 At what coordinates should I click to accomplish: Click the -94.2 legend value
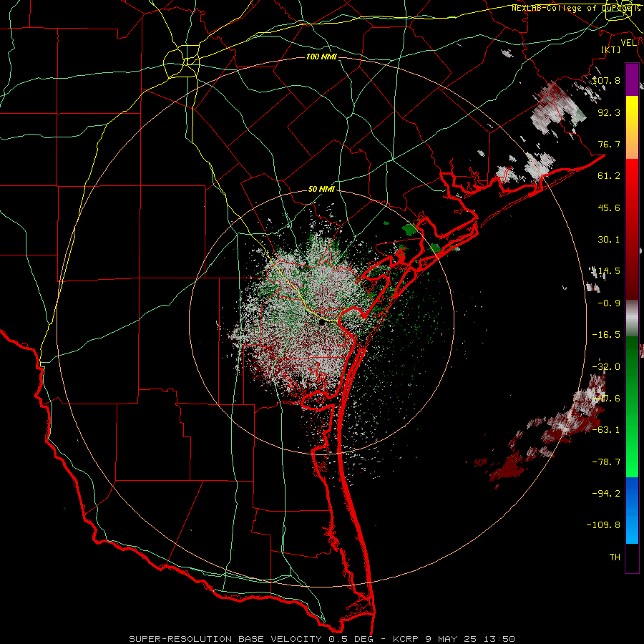click(x=606, y=493)
